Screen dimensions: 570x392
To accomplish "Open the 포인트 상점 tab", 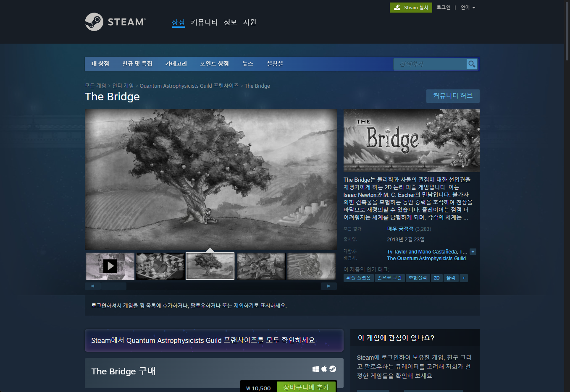I will pos(215,64).
